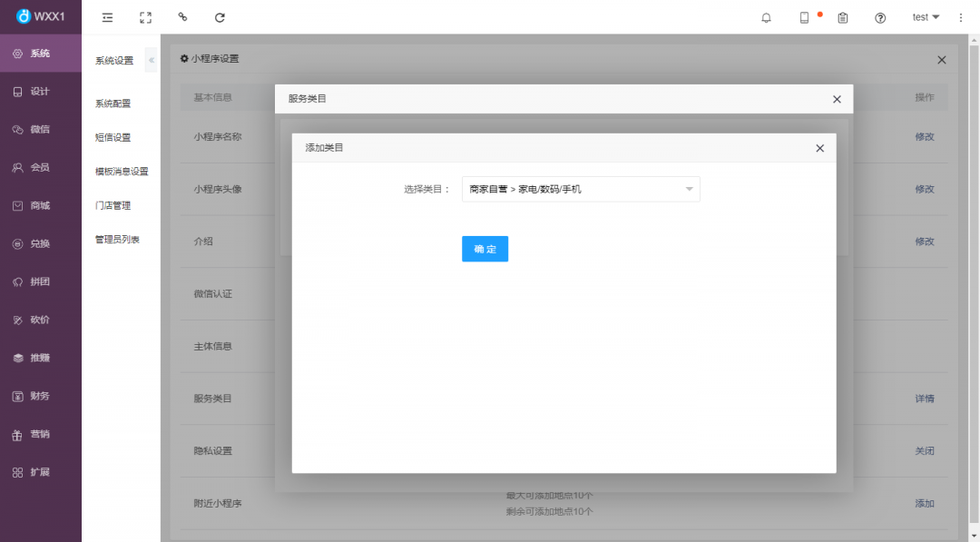Click the menu collapse icon in top bar
The width and height of the screenshot is (980, 542).
pyautogui.click(x=108, y=17)
